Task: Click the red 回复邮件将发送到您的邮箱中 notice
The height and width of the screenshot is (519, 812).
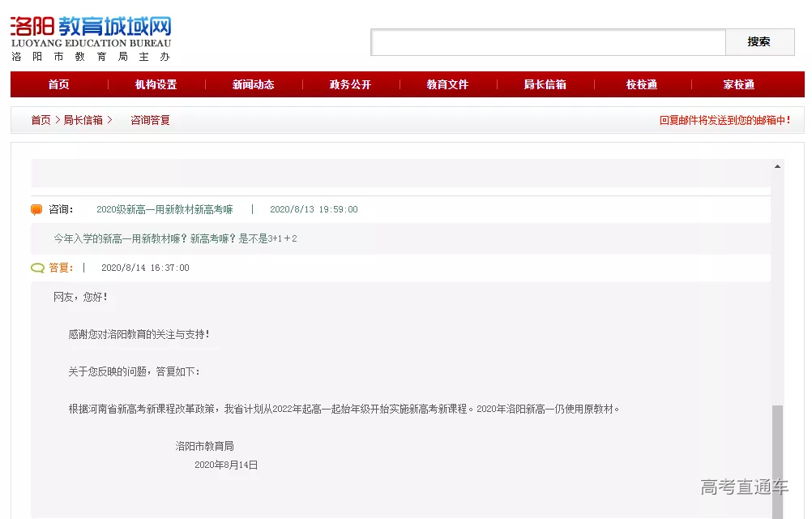Action: coord(724,120)
